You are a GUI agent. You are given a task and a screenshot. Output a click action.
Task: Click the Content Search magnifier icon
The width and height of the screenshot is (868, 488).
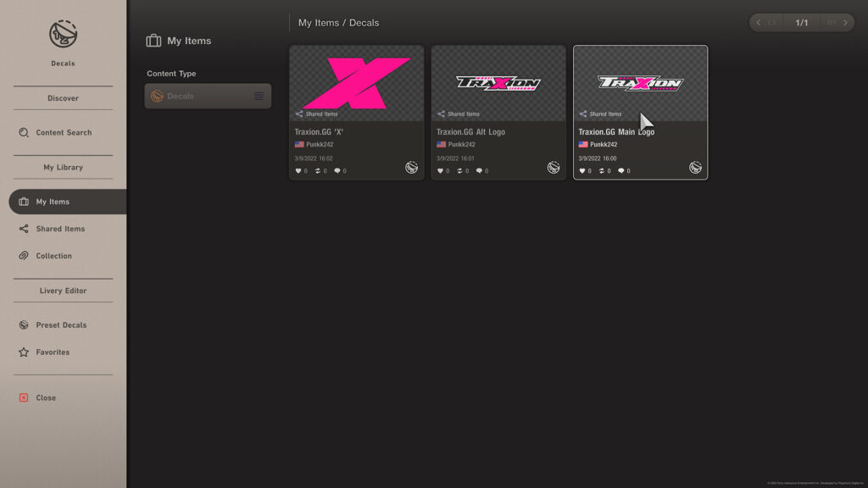23,133
